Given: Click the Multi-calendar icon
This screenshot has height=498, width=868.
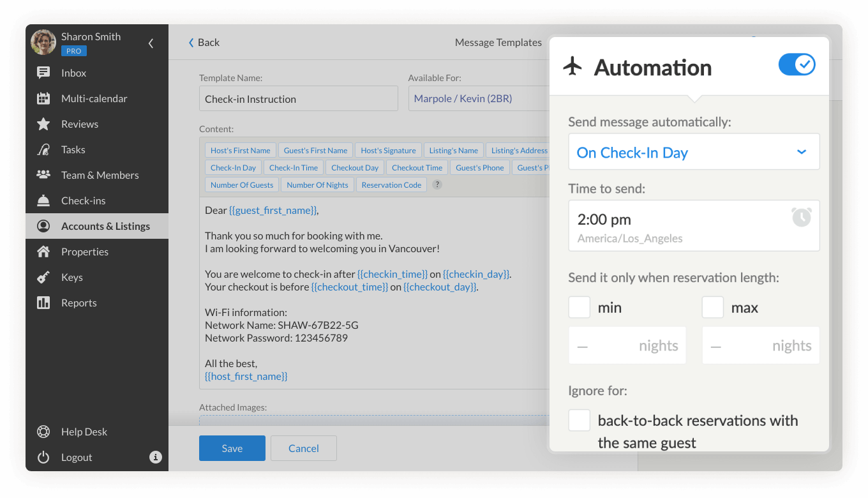Looking at the screenshot, I should [x=43, y=98].
